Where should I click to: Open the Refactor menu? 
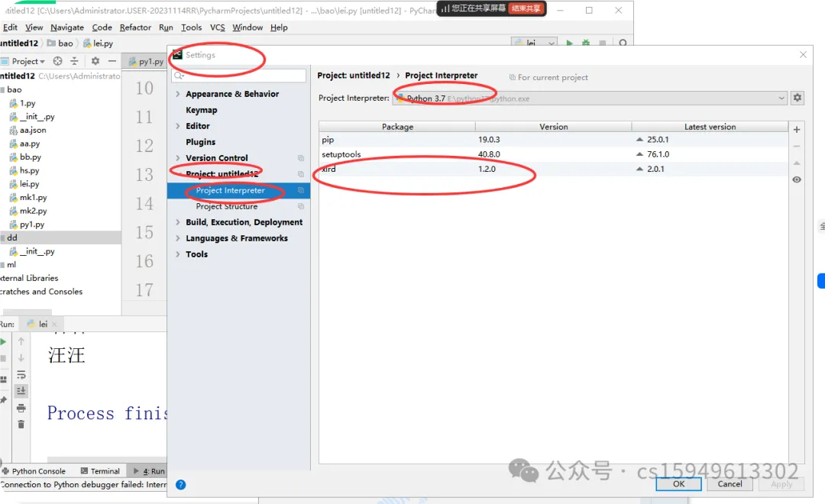click(x=135, y=27)
